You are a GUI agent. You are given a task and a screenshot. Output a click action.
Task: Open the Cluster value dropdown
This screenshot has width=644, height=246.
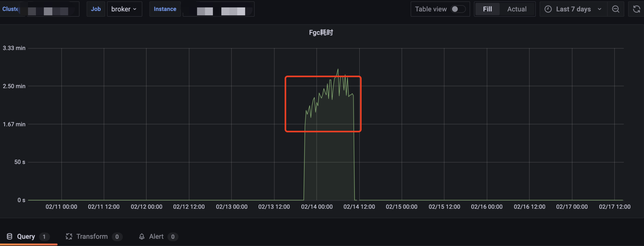52,9
